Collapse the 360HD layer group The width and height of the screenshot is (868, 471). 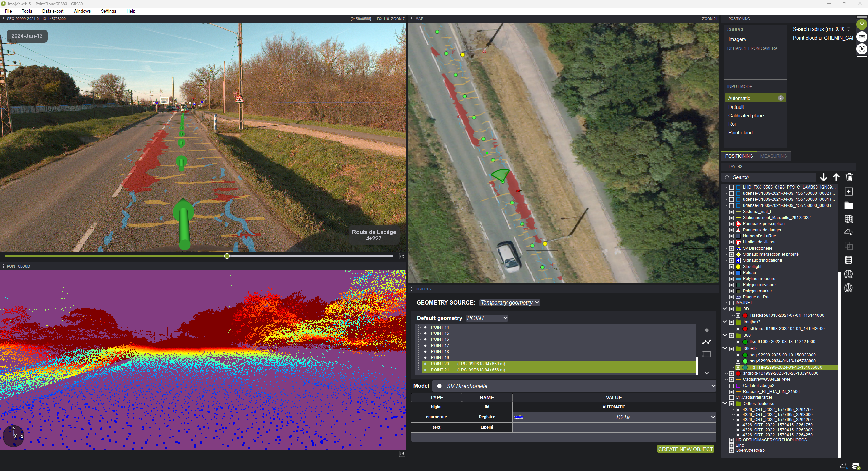pos(725,348)
